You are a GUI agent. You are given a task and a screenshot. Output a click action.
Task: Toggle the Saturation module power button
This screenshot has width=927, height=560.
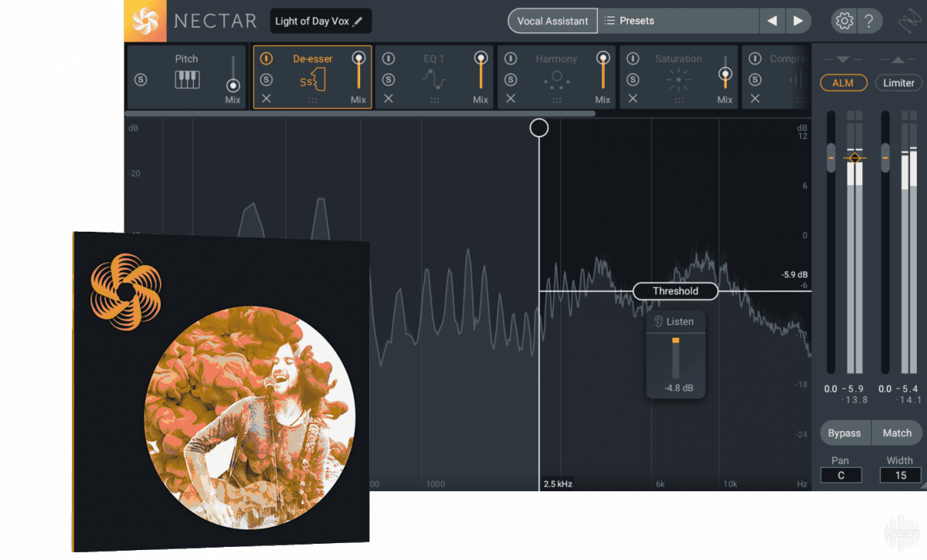tap(633, 59)
